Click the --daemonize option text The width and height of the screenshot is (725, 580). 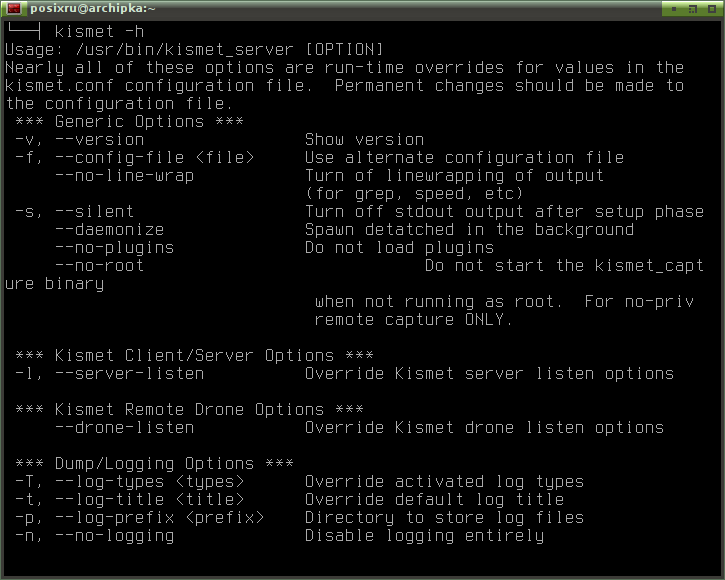[x=109, y=230]
